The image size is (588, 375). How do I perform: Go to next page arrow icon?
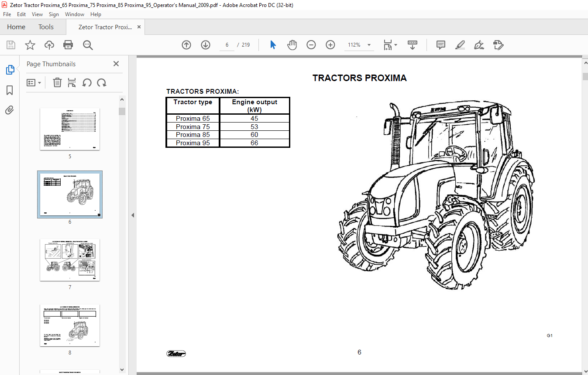206,45
